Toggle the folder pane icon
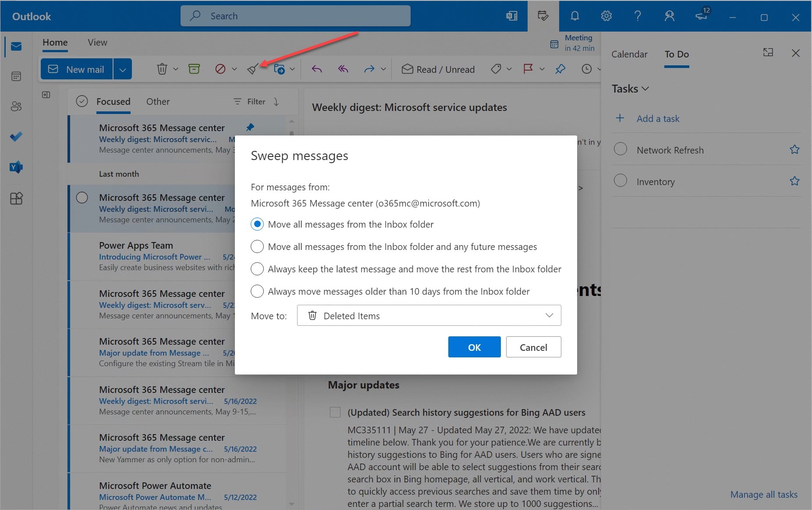The width and height of the screenshot is (812, 510). tap(46, 95)
